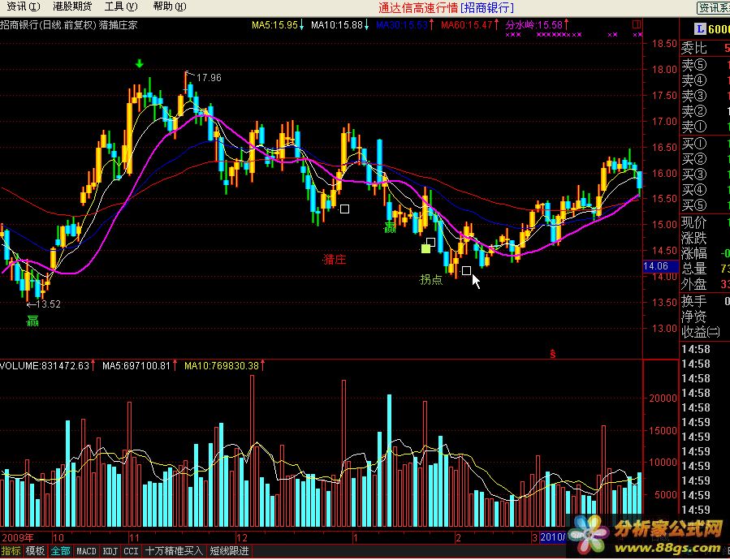Click the MA30:15.53 label
Image resolution: width=730 pixels, height=560 pixels.
[402, 24]
